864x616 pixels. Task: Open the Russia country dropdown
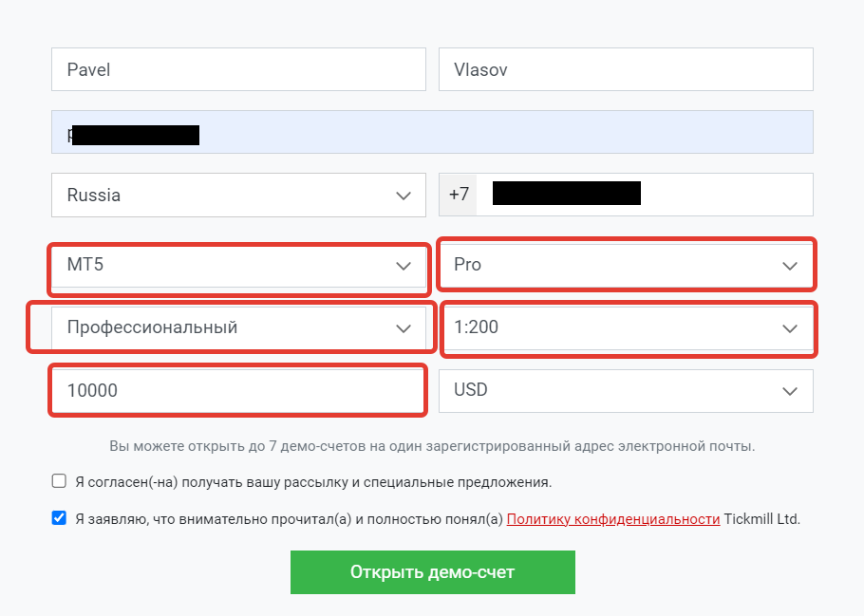pos(238,195)
